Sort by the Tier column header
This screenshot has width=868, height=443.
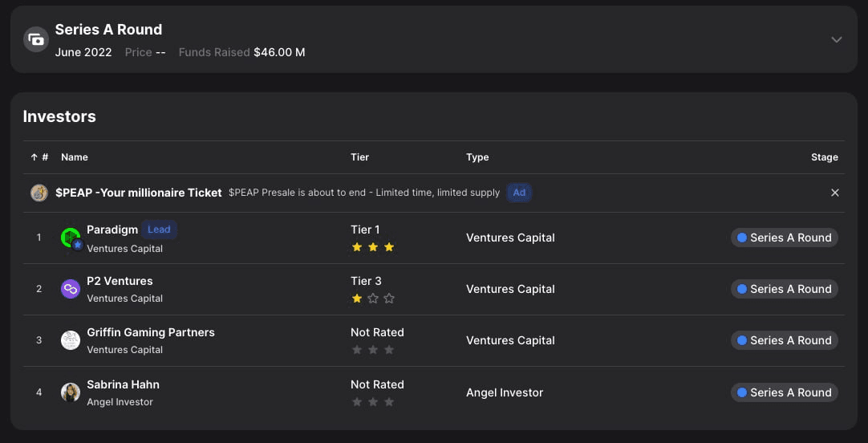[x=359, y=157]
